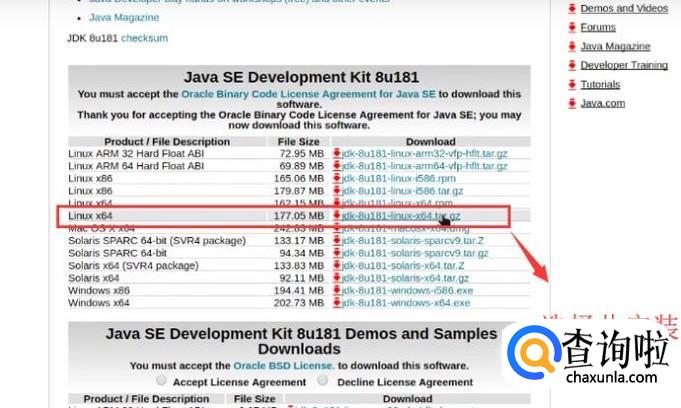Click the red icon beside Demos and Videos
Image resolution: width=681 pixels, height=408 pixels.
pos(573,9)
